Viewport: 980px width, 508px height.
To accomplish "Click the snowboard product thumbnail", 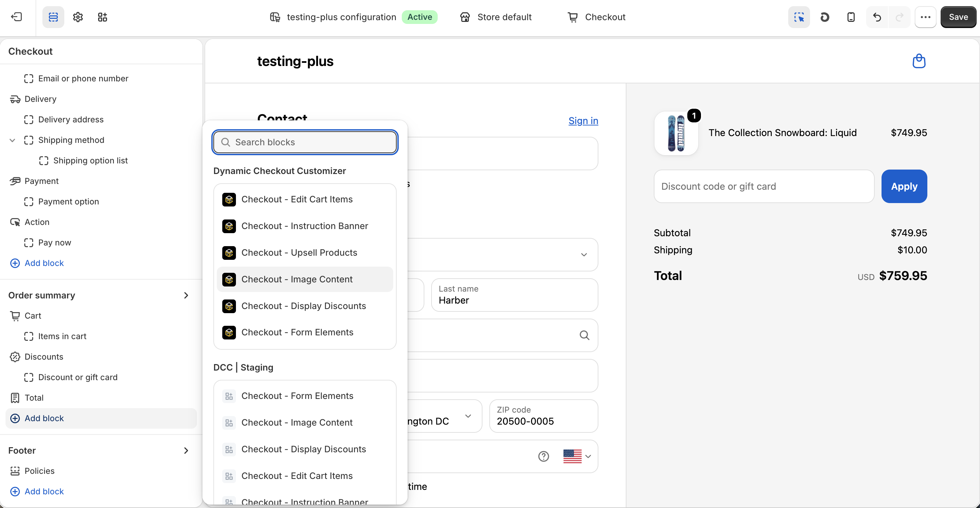I will pos(676,133).
